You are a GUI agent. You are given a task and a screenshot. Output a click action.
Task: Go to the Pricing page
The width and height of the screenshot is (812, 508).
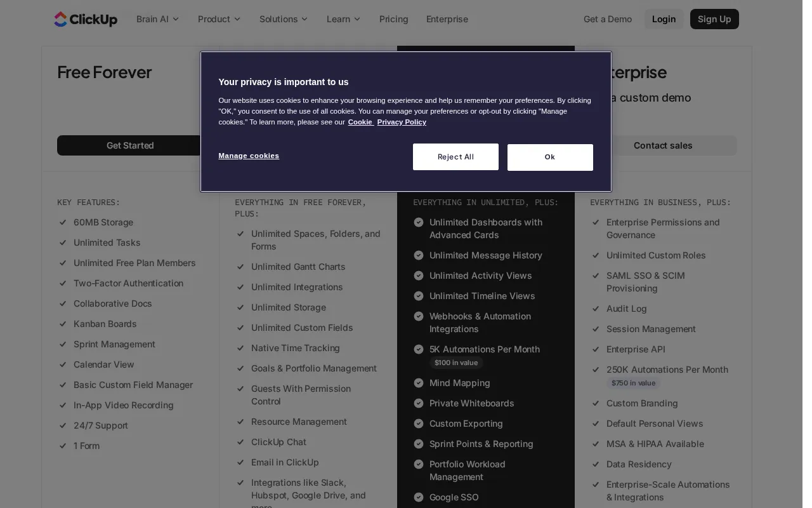(x=394, y=19)
